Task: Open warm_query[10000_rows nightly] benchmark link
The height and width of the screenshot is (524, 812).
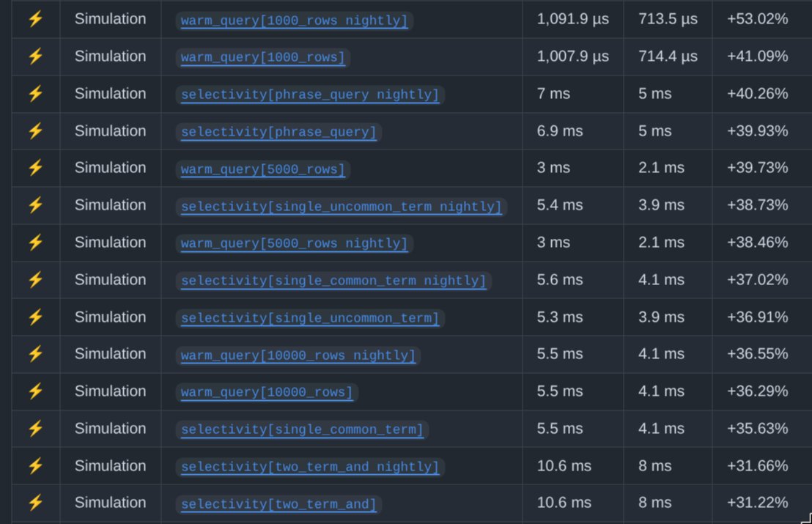Action: click(298, 355)
